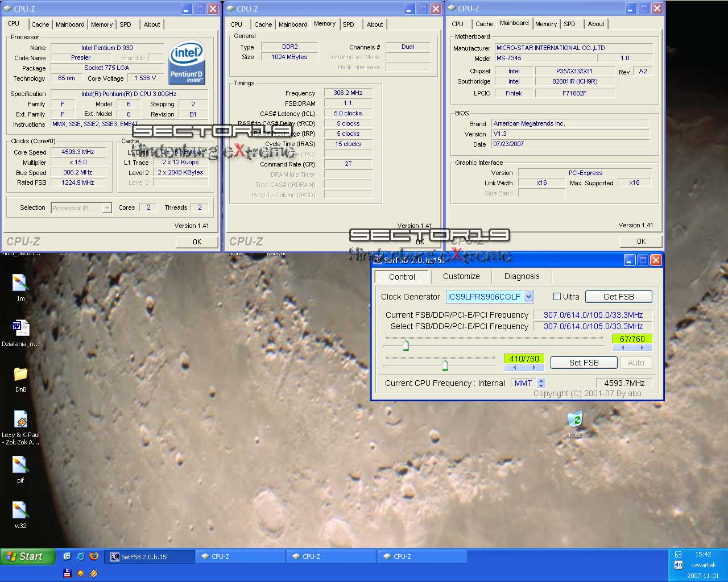The width and height of the screenshot is (728, 582).
Task: Click the Select FSB/DDR/PCI-E/PCI Frequency value
Action: (x=593, y=326)
